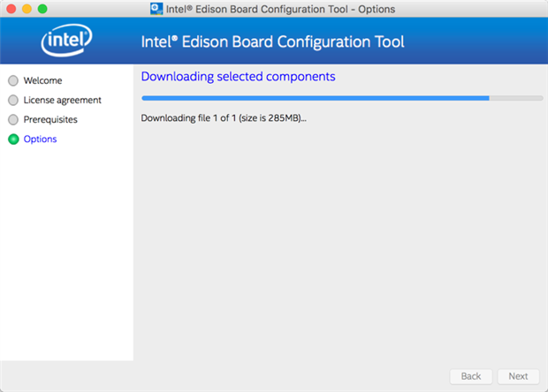This screenshot has width=548, height=392.
Task: Click the 'Intel Edison Board Configuration Tool' banner title
Action: click(x=273, y=41)
